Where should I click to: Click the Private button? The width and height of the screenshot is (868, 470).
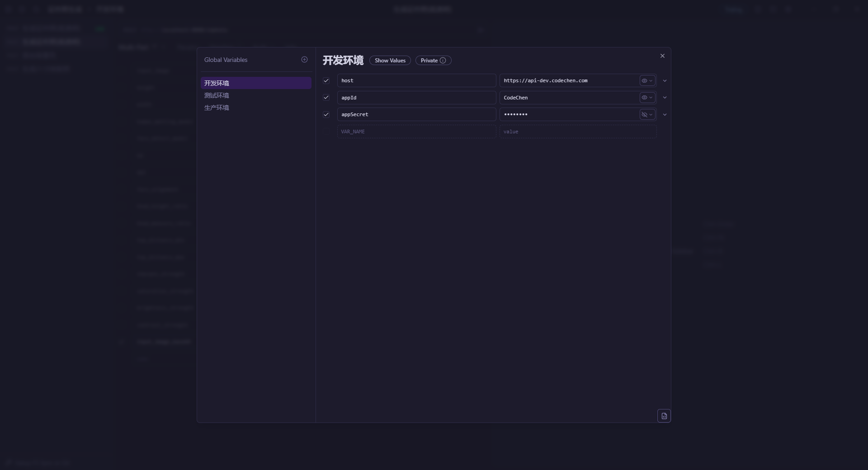tap(429, 61)
